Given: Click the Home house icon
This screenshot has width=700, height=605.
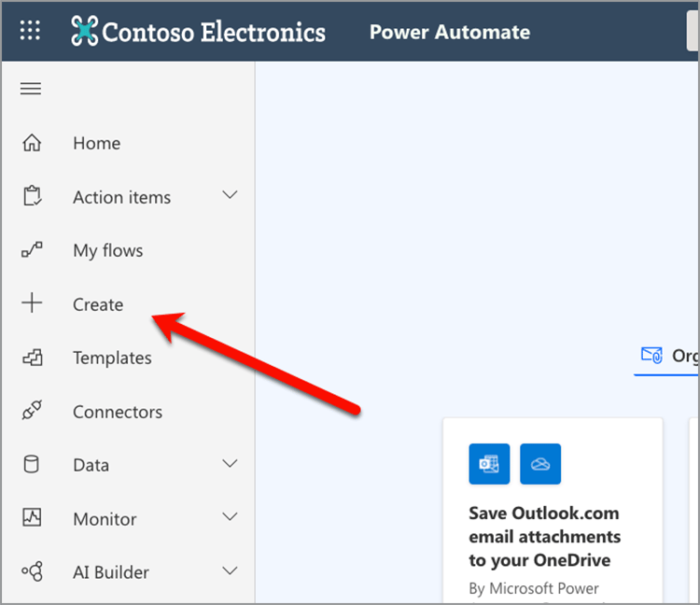Looking at the screenshot, I should click(32, 143).
